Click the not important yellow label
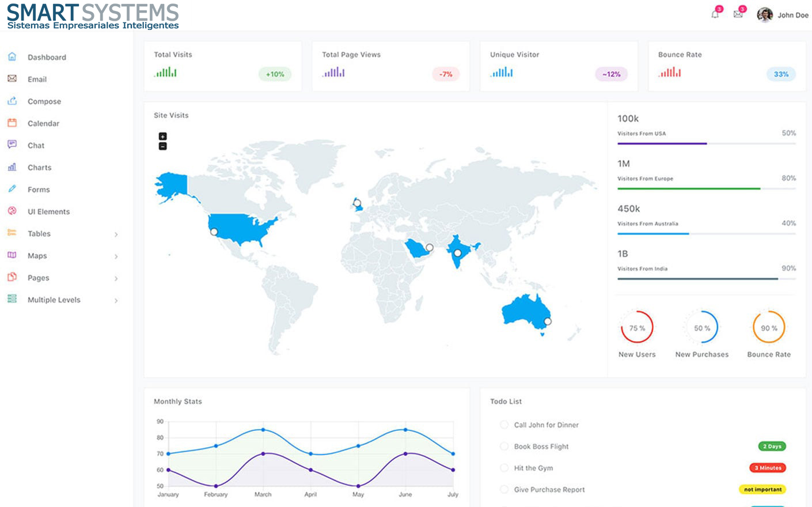Image resolution: width=812 pixels, height=507 pixels. tap(762, 489)
